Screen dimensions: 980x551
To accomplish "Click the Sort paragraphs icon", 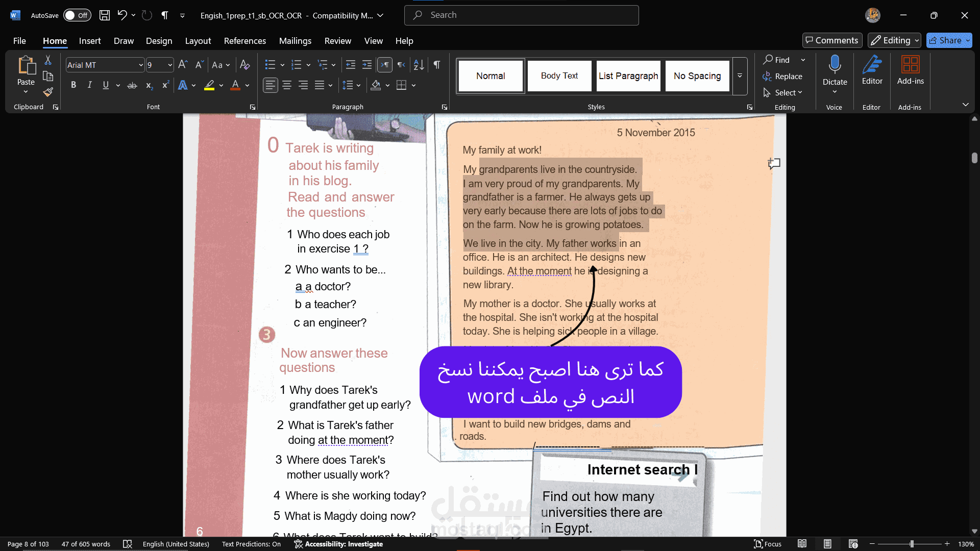I will [419, 65].
